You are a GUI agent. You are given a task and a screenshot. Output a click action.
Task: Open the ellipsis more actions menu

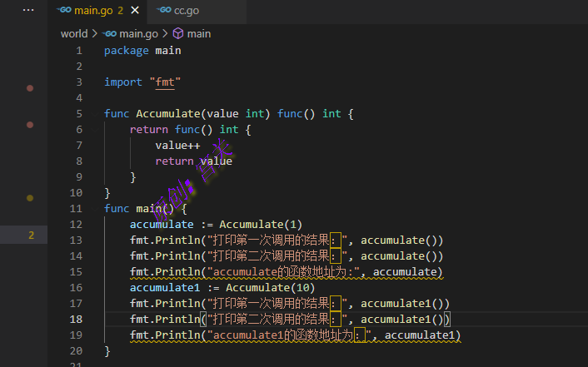pyautogui.click(x=28, y=10)
